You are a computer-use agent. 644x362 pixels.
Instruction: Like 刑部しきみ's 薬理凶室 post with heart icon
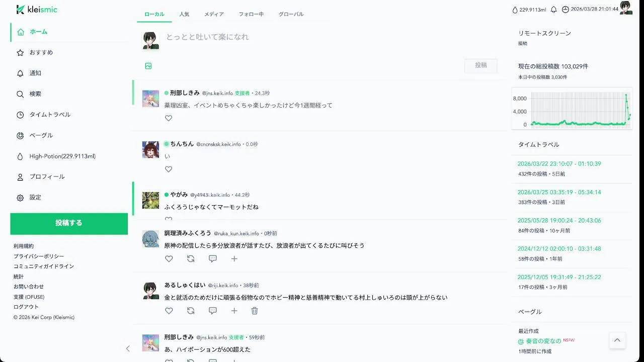click(169, 118)
